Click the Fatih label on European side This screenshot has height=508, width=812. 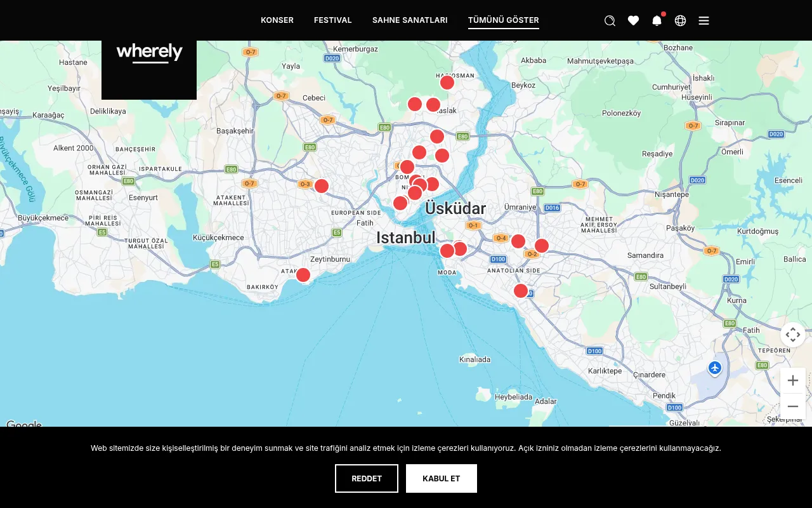[365, 223]
